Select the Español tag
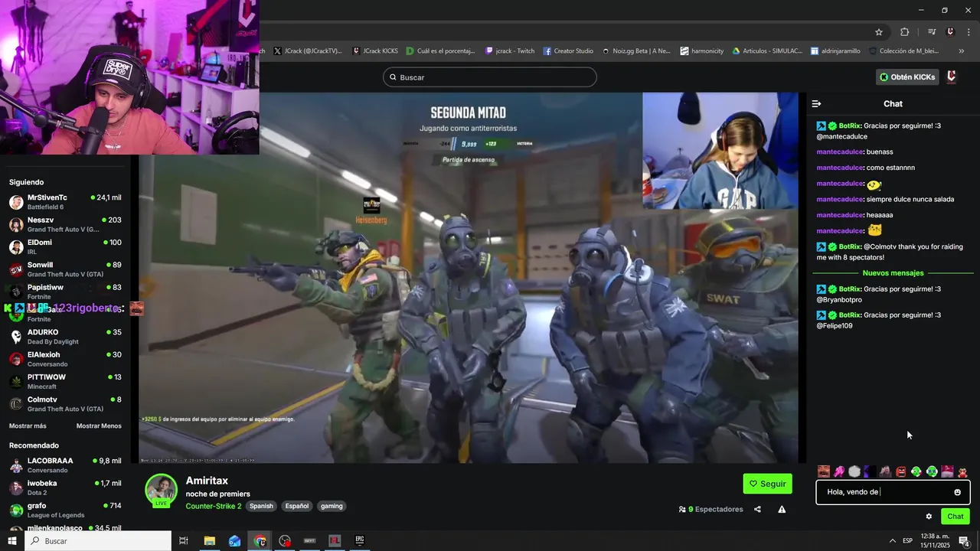The image size is (980, 551). click(297, 506)
